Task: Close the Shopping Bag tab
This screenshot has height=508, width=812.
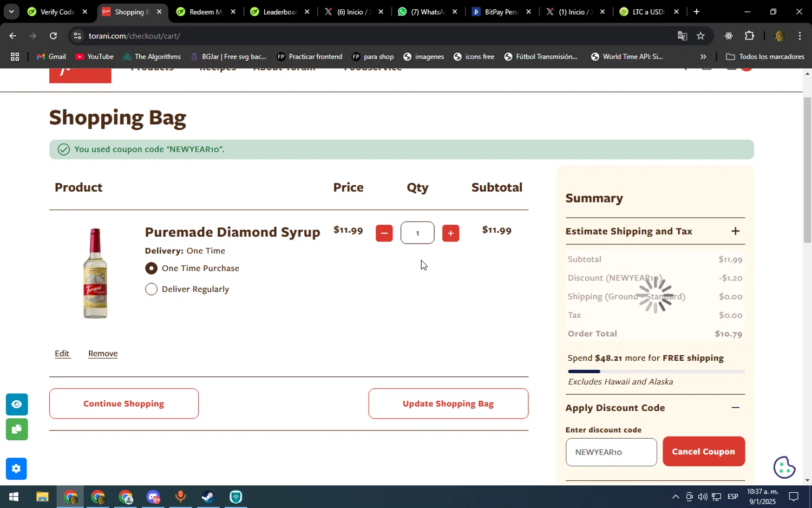Action: click(159, 11)
